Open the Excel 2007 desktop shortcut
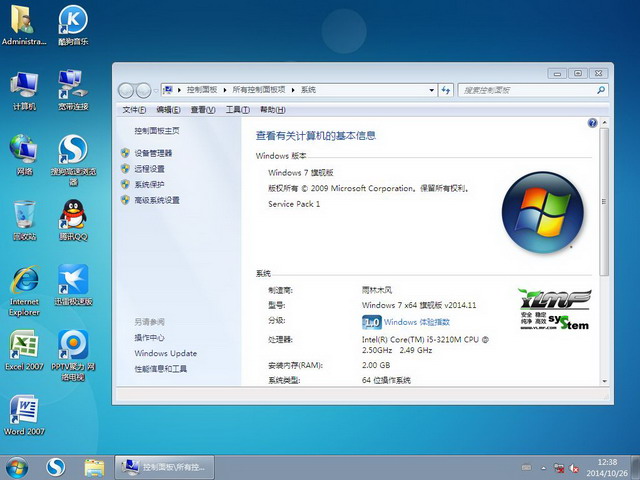The image size is (640, 480). [24, 350]
